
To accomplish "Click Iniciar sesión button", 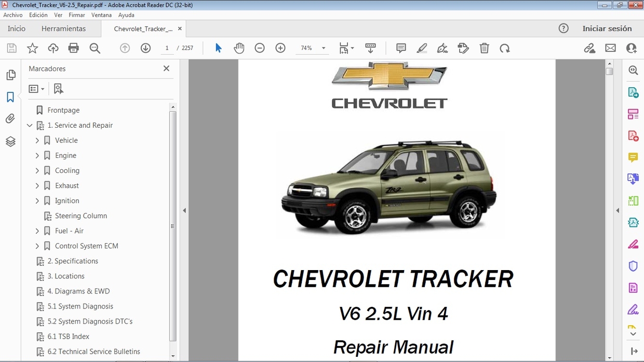I will pos(607,29).
